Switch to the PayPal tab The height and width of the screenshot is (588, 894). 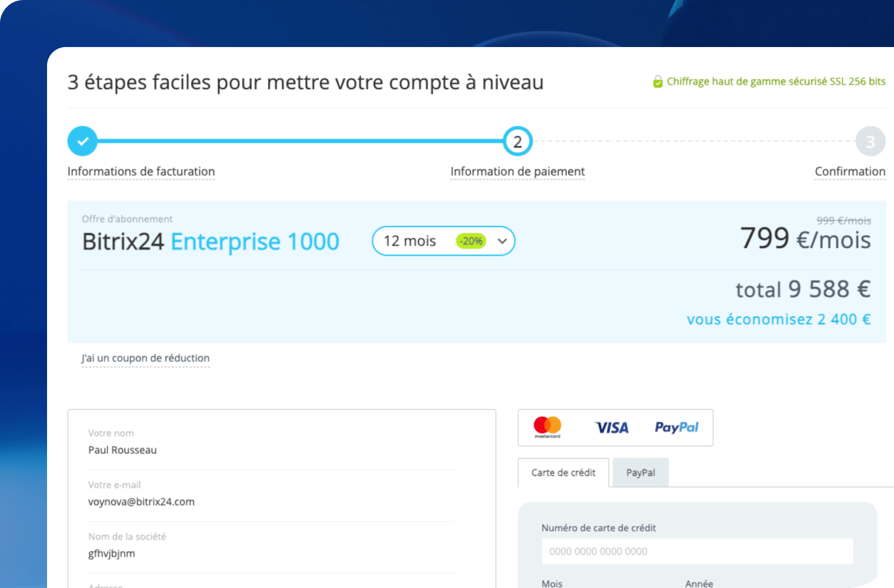point(641,473)
